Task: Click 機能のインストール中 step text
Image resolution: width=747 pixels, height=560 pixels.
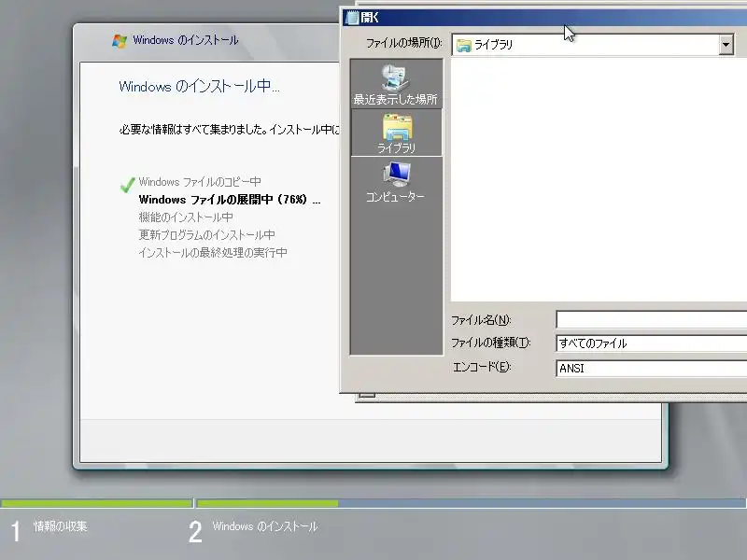Action: 186,217
